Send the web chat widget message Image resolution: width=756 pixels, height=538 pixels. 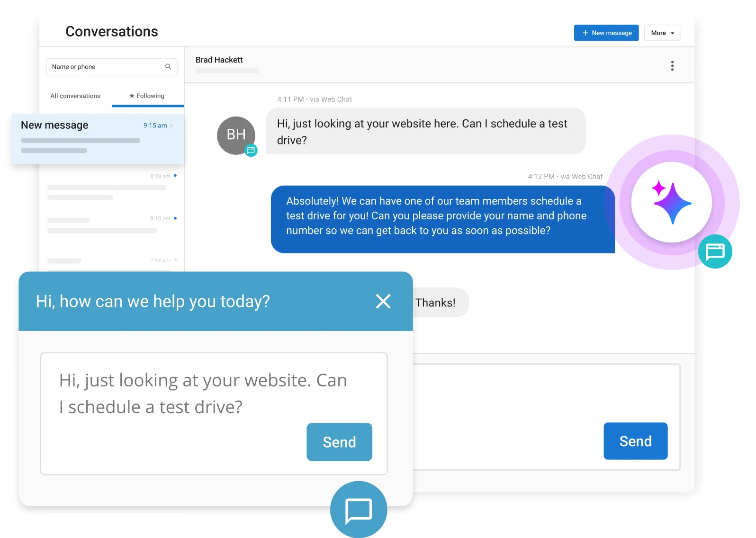[339, 442]
